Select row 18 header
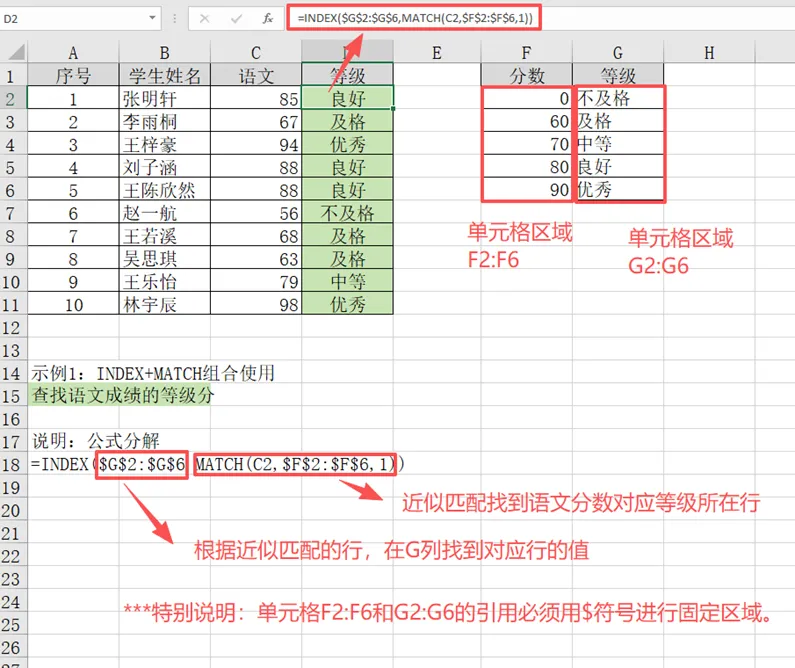 (13, 464)
